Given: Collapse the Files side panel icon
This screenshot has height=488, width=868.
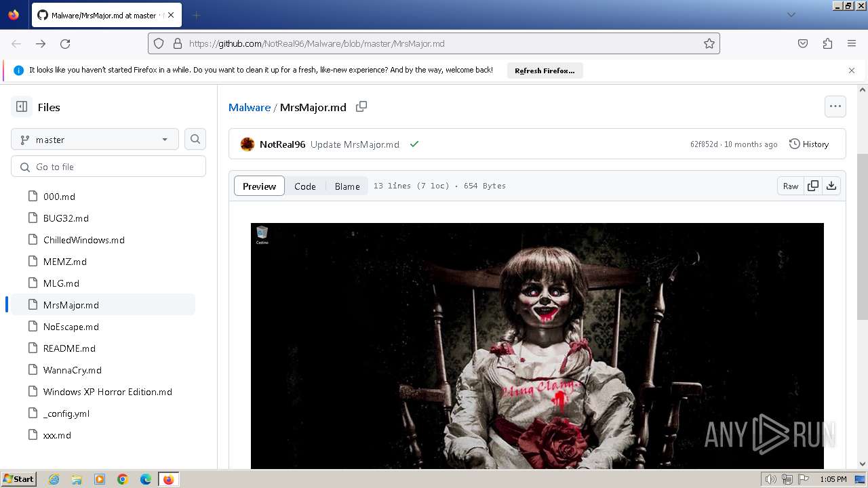Looking at the screenshot, I should tap(22, 107).
